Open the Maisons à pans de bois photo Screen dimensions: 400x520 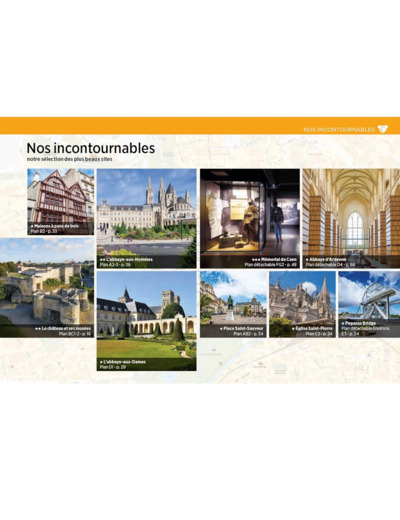61,202
